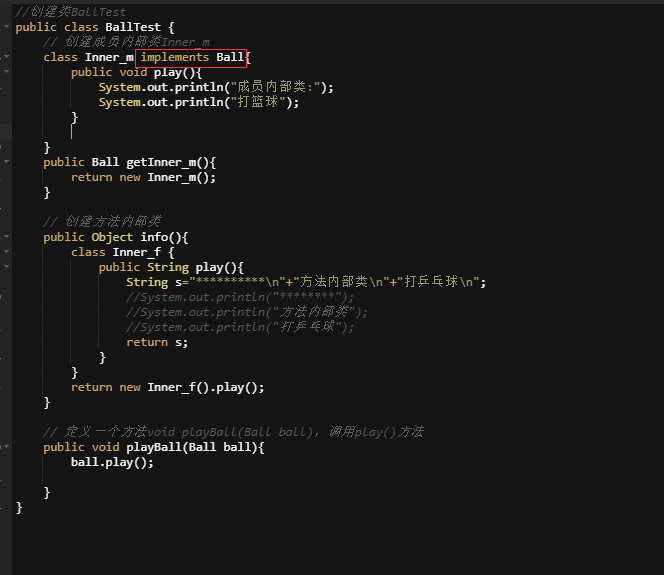Collapse the BallTest class fold arrow
This screenshot has width=664, height=575.
6,27
